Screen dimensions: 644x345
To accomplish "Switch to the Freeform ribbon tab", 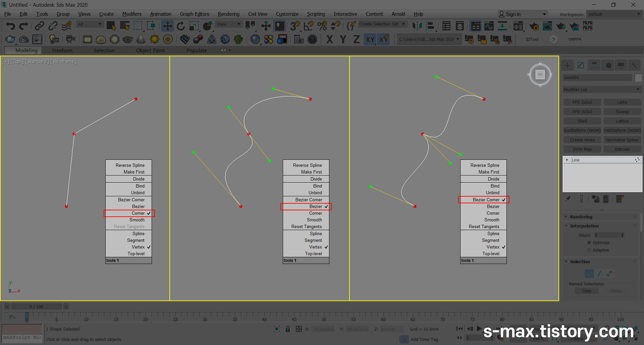I will [62, 51].
